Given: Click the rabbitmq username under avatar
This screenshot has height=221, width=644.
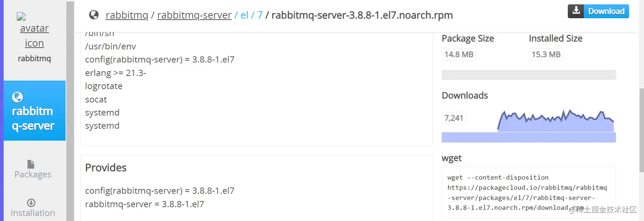Looking at the screenshot, I should click(34, 59).
